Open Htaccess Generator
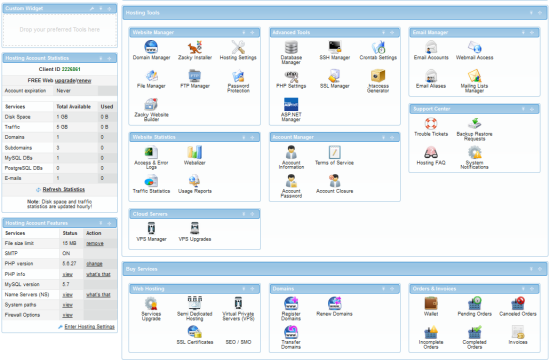The width and height of the screenshot is (550, 363). (378, 81)
